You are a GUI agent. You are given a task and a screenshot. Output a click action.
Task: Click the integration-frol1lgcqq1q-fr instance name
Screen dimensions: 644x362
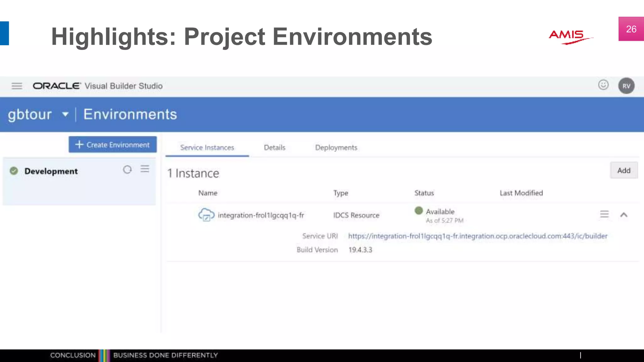(x=261, y=215)
